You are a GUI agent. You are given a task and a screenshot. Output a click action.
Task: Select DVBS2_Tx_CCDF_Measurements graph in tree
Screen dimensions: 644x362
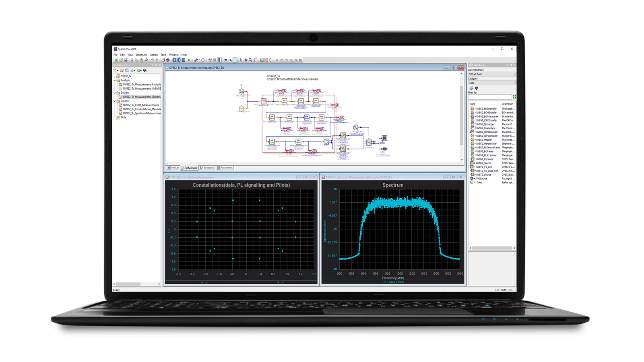click(140, 105)
